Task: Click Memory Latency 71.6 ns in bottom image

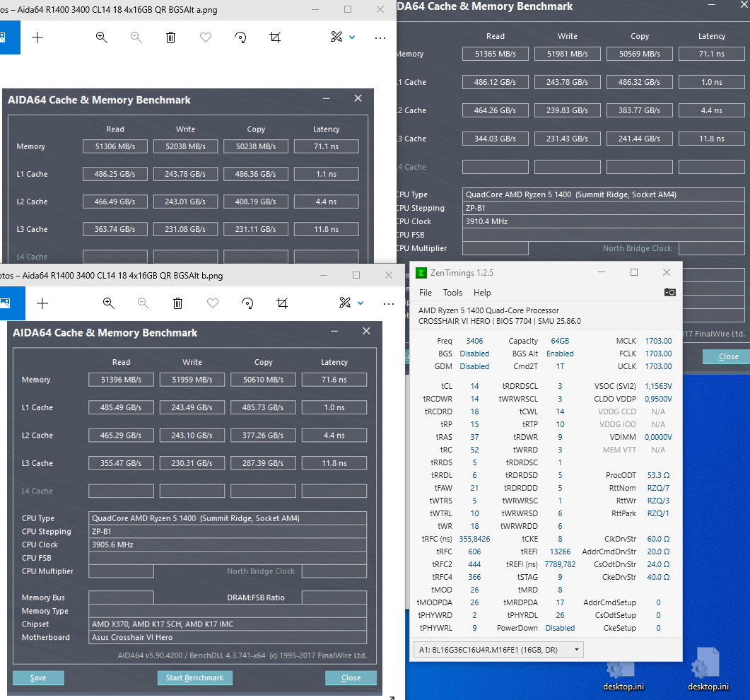Action: pyautogui.click(x=334, y=380)
